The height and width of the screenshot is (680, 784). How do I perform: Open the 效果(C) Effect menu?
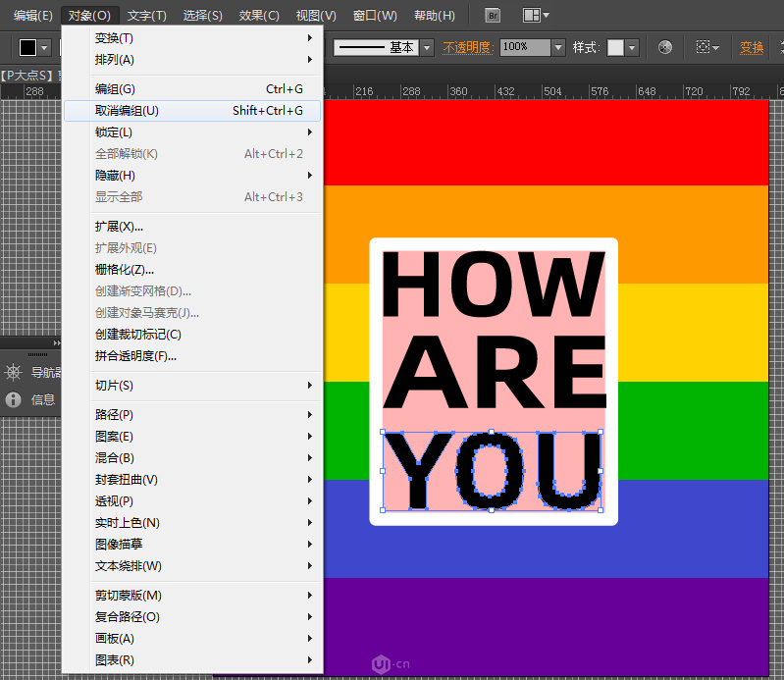click(259, 16)
